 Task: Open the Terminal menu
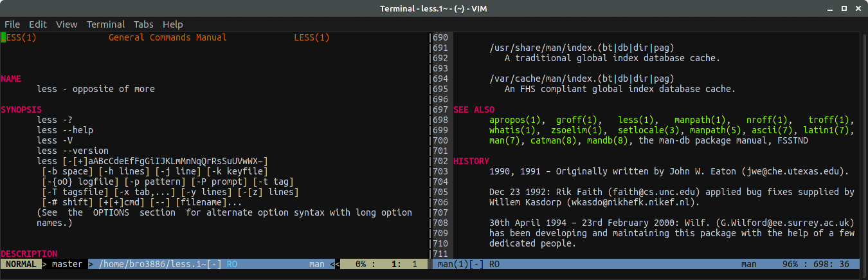click(105, 24)
